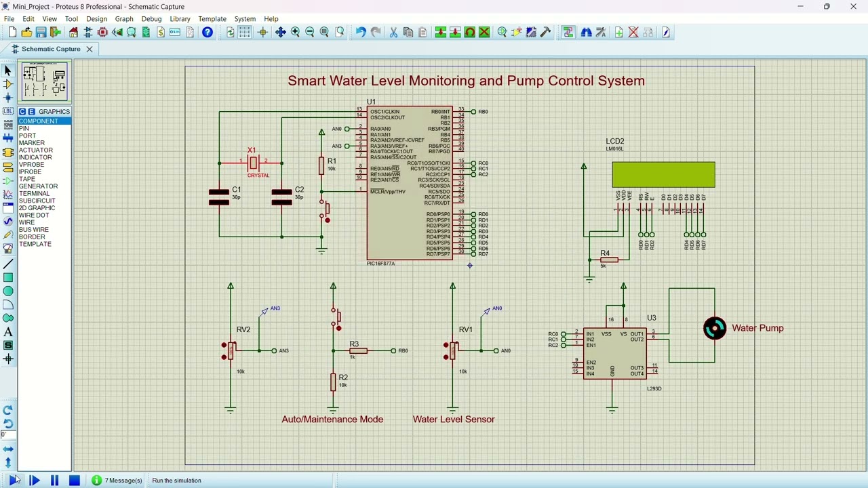This screenshot has height=488, width=868.
Task: Save project with the floppy disk icon
Action: click(x=41, y=33)
